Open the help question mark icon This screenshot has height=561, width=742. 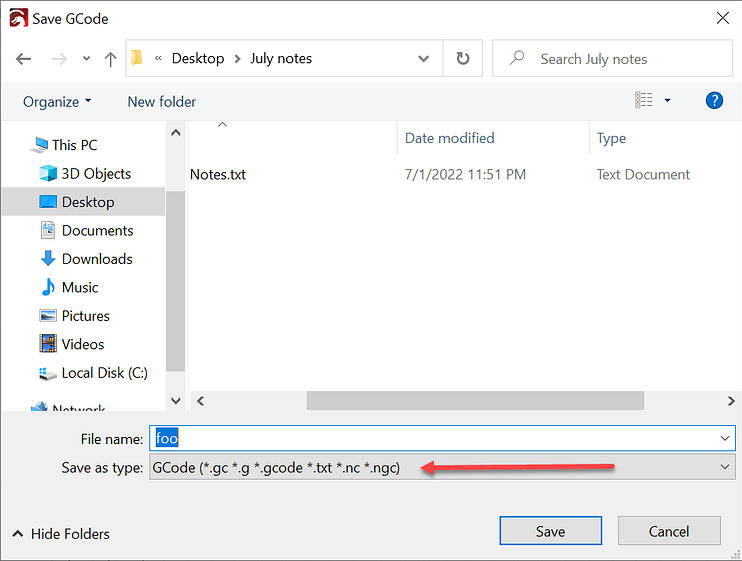click(714, 101)
